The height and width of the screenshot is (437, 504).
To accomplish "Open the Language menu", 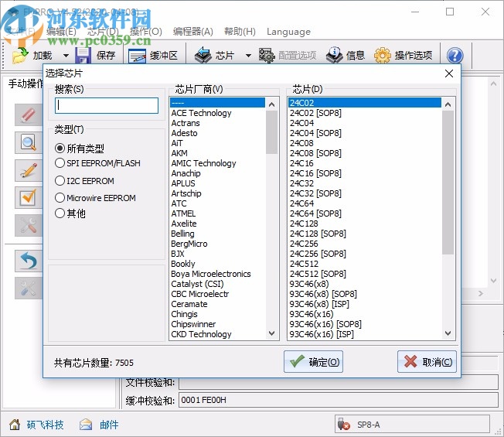I will point(288,32).
